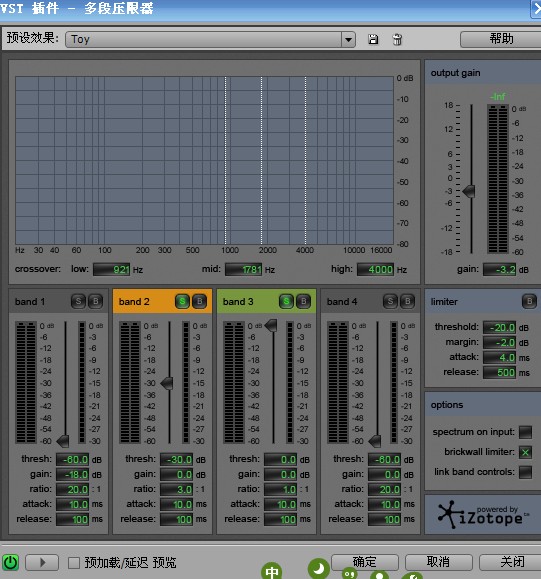Bypass band 3 using its B button
The image size is (541, 579).
click(x=304, y=302)
